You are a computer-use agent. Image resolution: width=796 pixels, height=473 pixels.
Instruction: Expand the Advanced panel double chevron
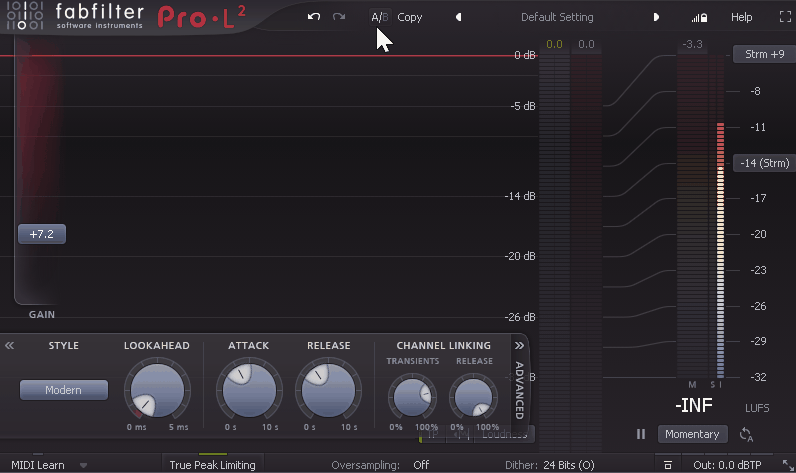519,346
